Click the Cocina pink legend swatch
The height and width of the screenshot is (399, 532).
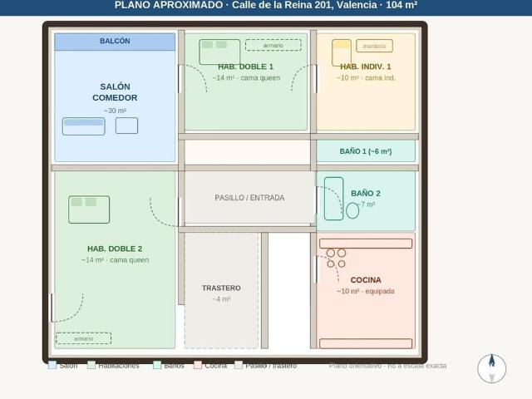tap(198, 365)
